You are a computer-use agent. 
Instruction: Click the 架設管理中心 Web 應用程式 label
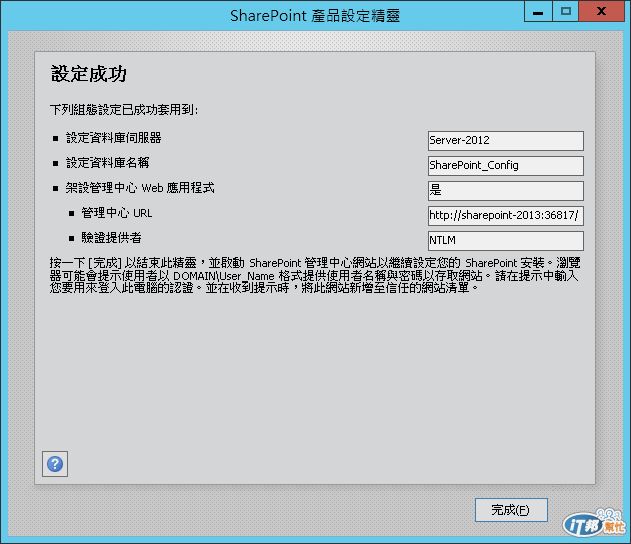click(140, 188)
